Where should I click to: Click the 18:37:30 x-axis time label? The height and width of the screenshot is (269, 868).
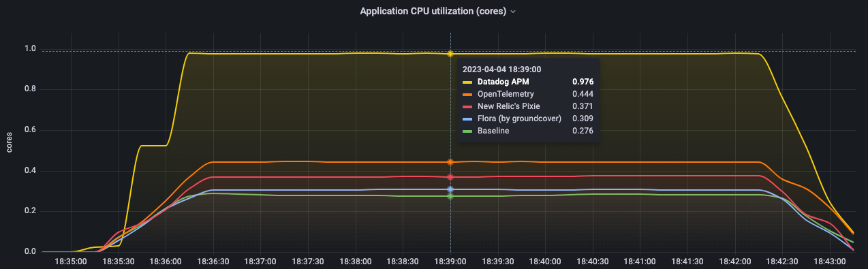coord(308,262)
